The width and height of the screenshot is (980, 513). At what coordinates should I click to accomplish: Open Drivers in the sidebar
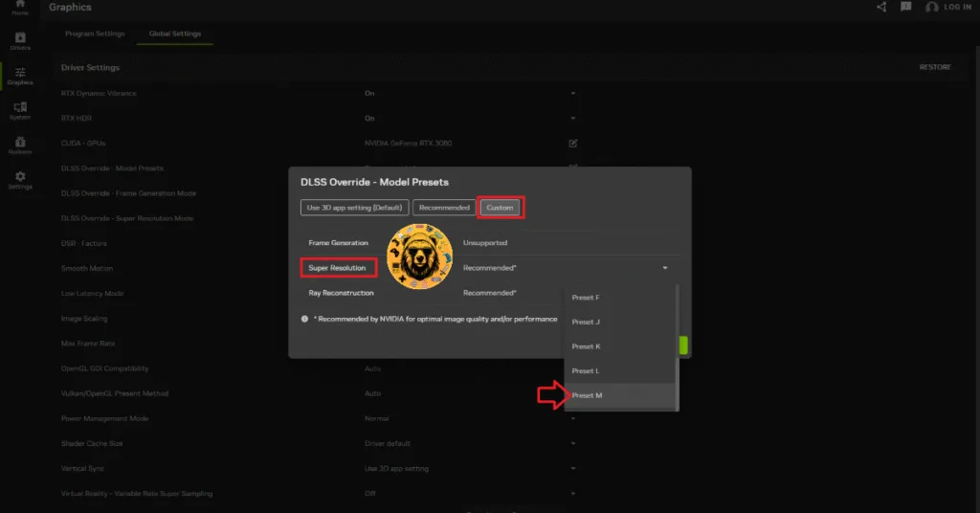pos(20,41)
